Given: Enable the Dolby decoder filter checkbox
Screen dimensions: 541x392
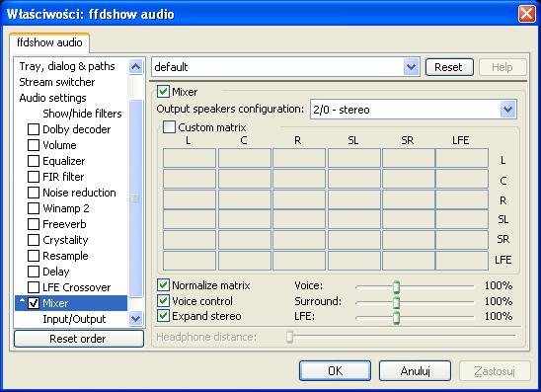Looking at the screenshot, I should coord(34,129).
